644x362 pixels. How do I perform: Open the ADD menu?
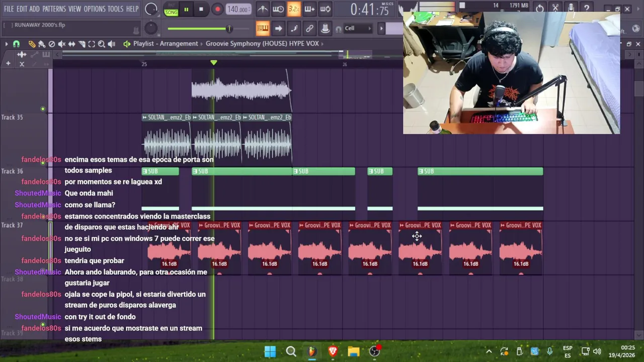[x=34, y=9]
